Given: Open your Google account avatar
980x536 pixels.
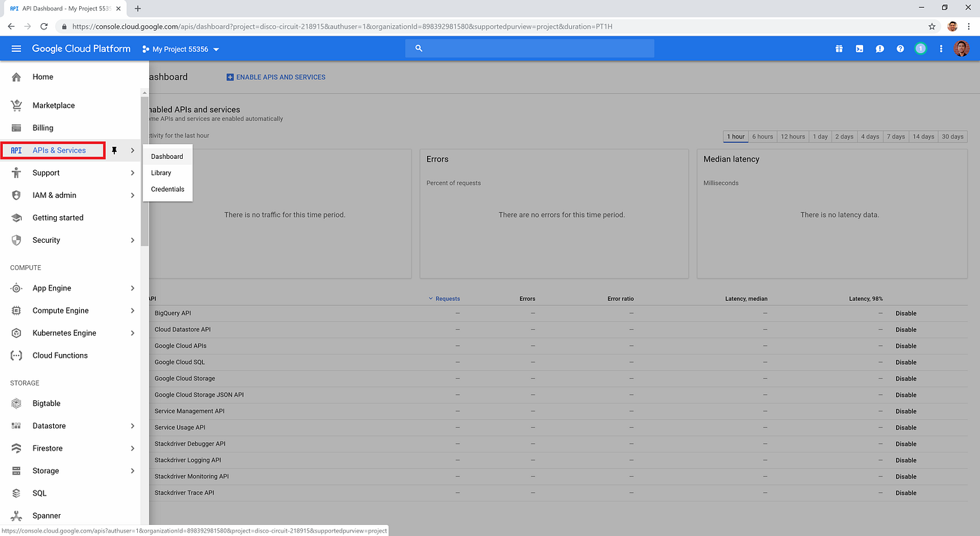Looking at the screenshot, I should pyautogui.click(x=962, y=48).
